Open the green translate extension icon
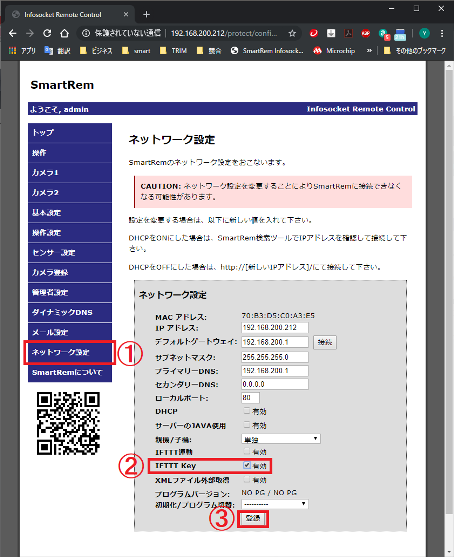Image resolution: width=454 pixels, height=557 pixels. pyautogui.click(x=384, y=34)
